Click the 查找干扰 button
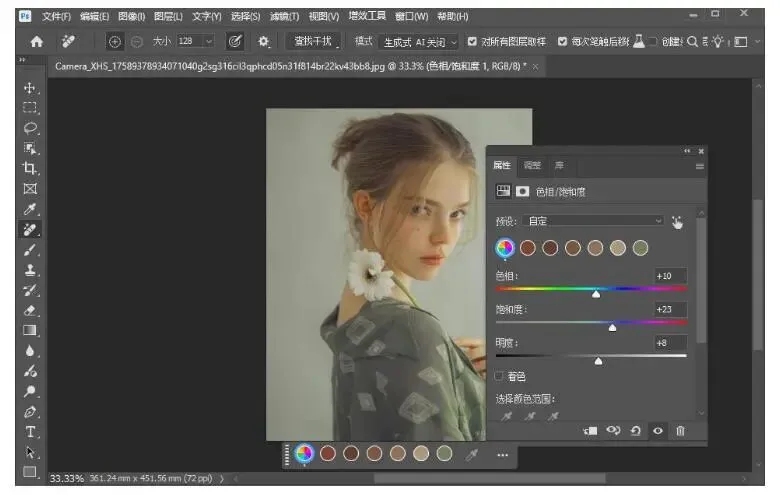The height and width of the screenshot is (495, 780). 313,41
